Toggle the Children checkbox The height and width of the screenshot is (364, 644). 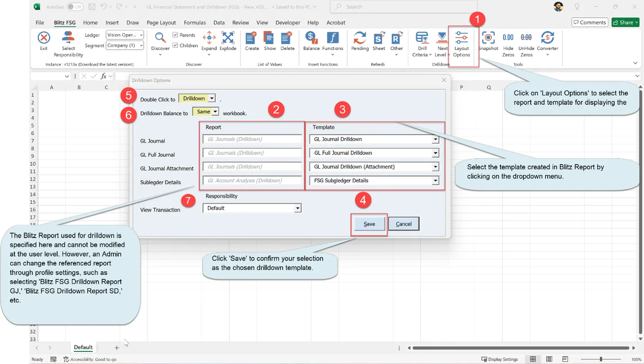(175, 45)
